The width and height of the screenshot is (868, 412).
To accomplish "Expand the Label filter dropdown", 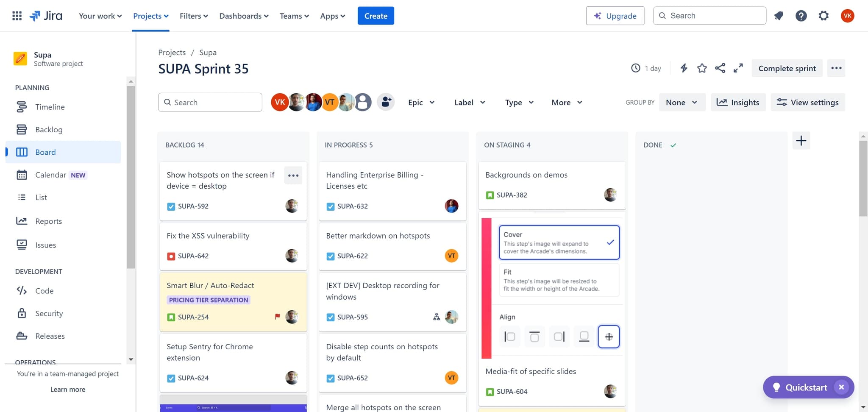I will coord(470,103).
